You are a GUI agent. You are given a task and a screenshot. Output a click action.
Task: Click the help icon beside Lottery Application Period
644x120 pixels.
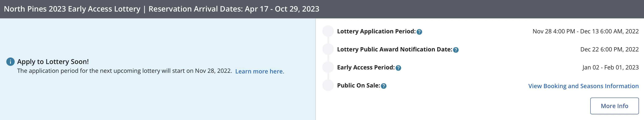coord(419,32)
